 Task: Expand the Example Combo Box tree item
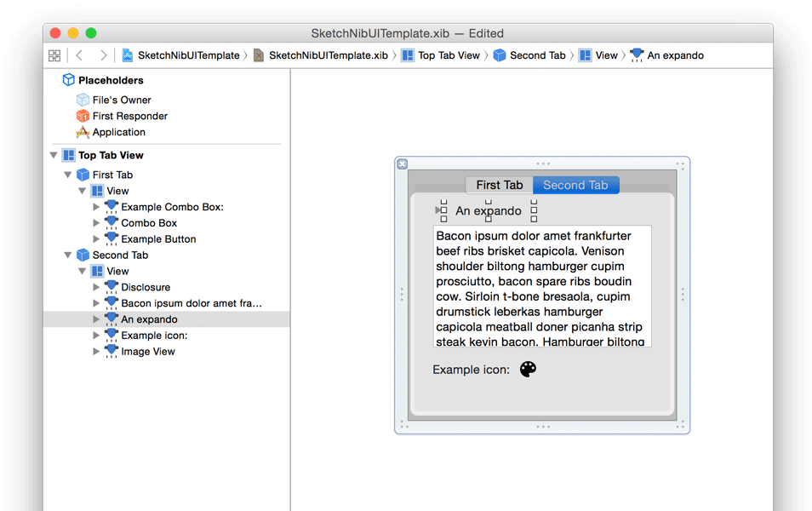point(96,206)
